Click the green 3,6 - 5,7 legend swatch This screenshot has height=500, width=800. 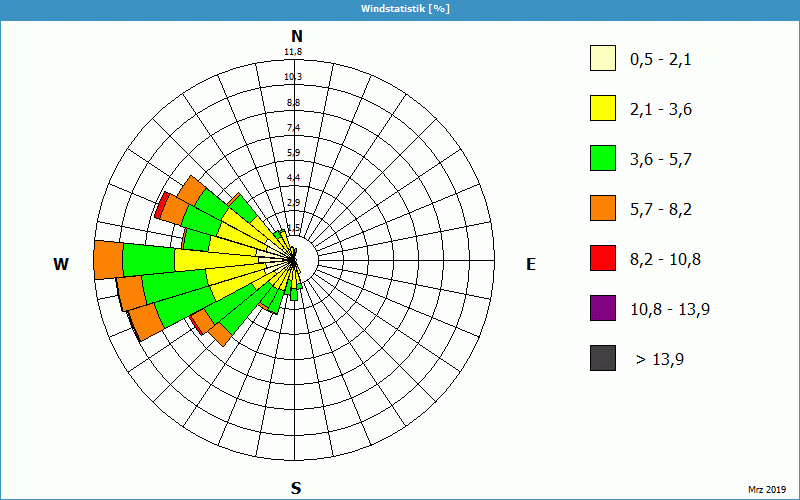pos(602,159)
